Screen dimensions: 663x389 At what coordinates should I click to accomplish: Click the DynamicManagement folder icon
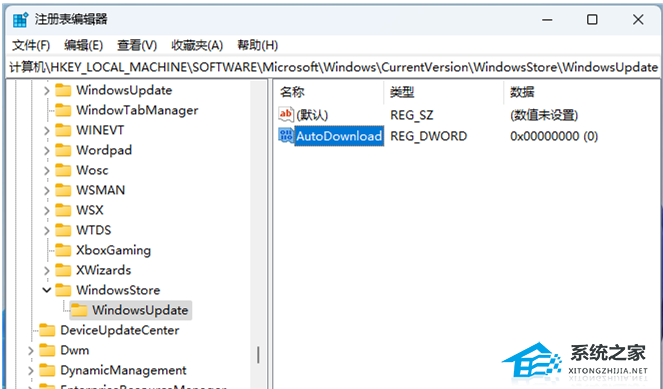pos(47,370)
